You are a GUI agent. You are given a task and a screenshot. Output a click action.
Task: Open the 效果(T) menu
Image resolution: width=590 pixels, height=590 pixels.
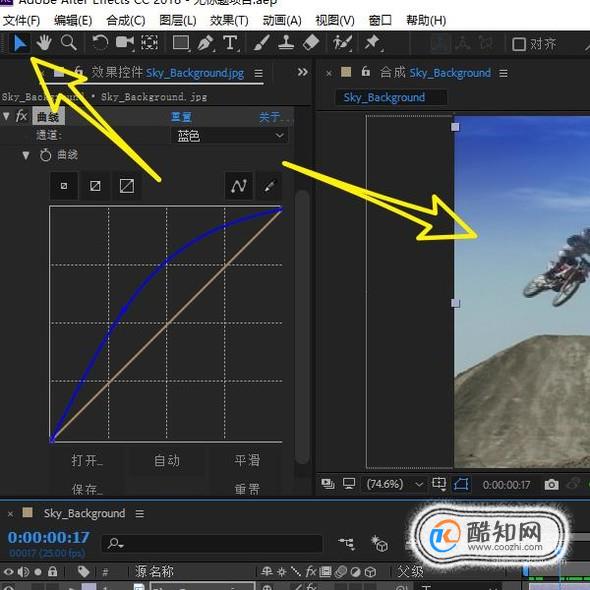pyautogui.click(x=229, y=20)
